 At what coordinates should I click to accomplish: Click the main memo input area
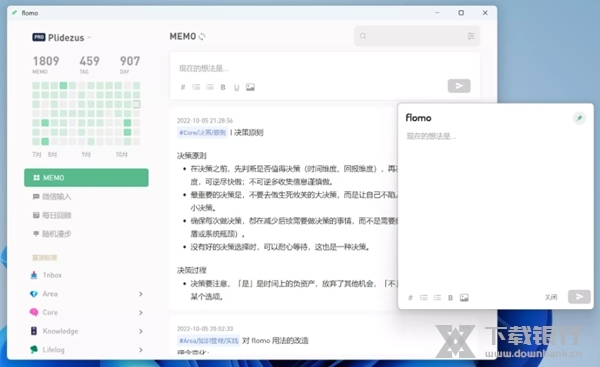[x=324, y=68]
